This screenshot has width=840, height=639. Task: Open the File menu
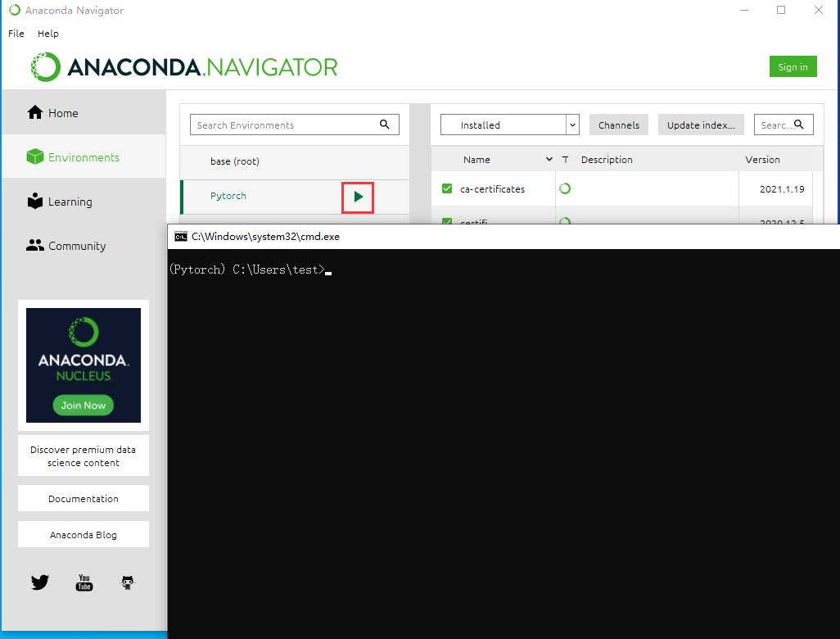click(x=16, y=34)
